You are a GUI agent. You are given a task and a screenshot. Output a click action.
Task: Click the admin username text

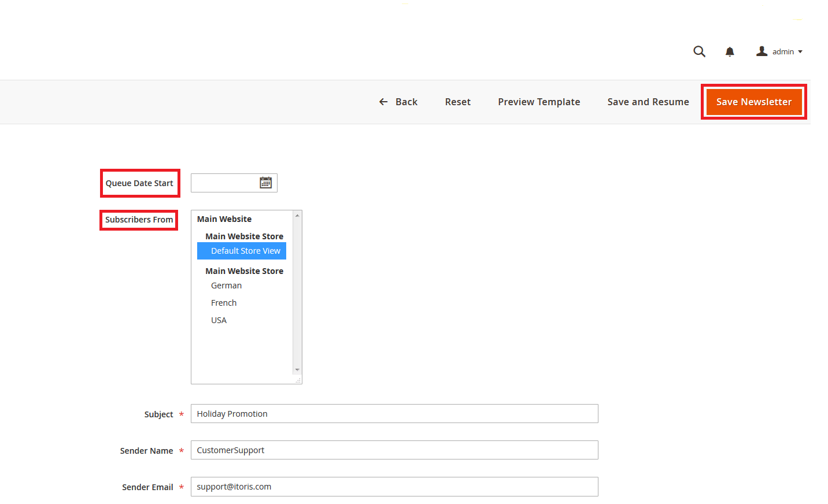(783, 51)
